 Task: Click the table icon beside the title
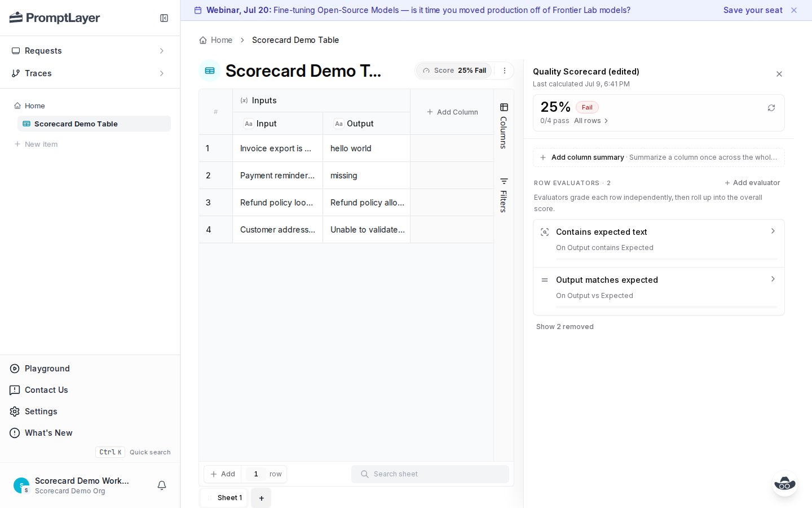210,71
